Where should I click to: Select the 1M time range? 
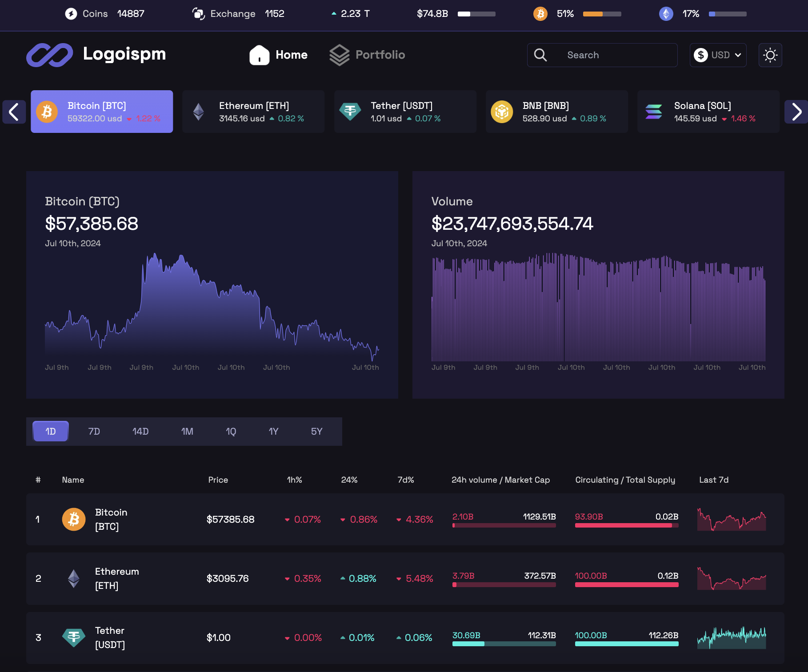(x=187, y=432)
